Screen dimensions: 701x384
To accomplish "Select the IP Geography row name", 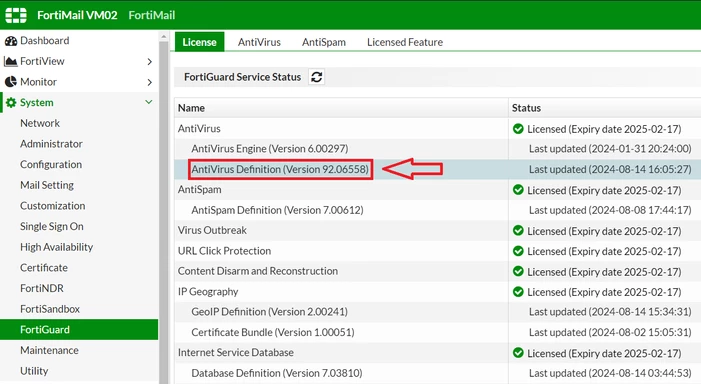I will pos(208,291).
